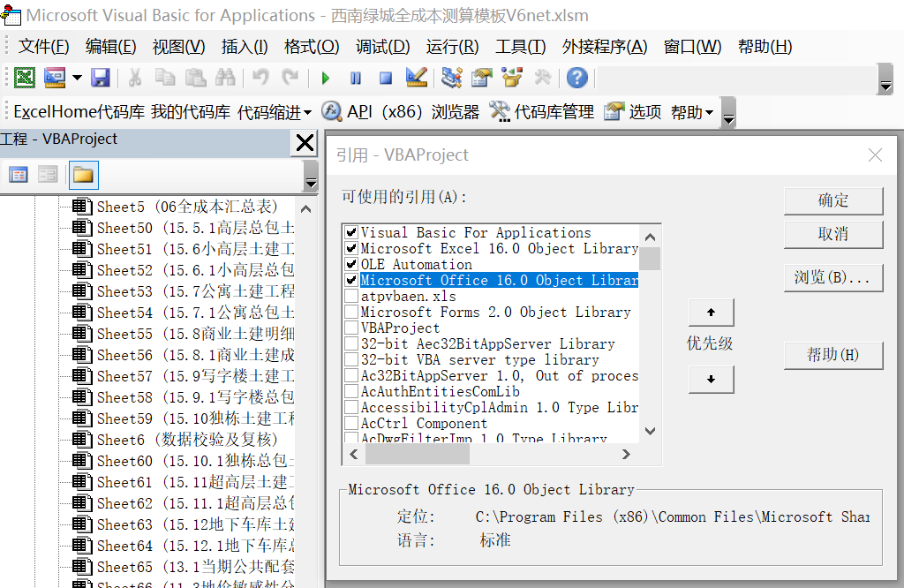Click the View Microsoft Excel icon

click(24, 78)
